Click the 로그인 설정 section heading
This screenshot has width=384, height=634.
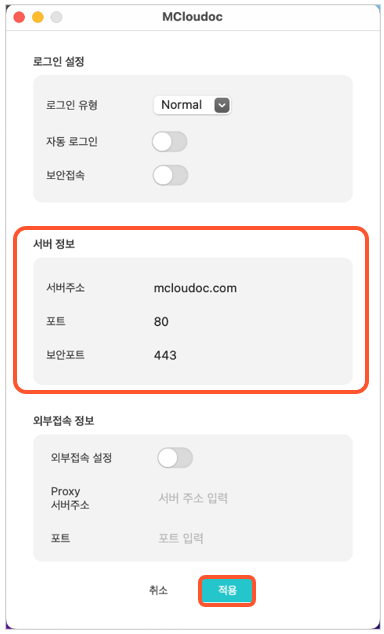coord(58,61)
